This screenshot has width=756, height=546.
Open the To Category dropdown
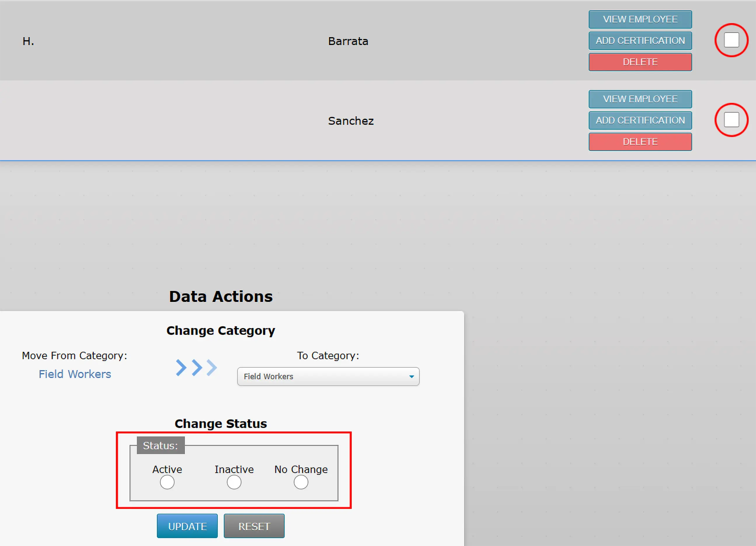328,377
